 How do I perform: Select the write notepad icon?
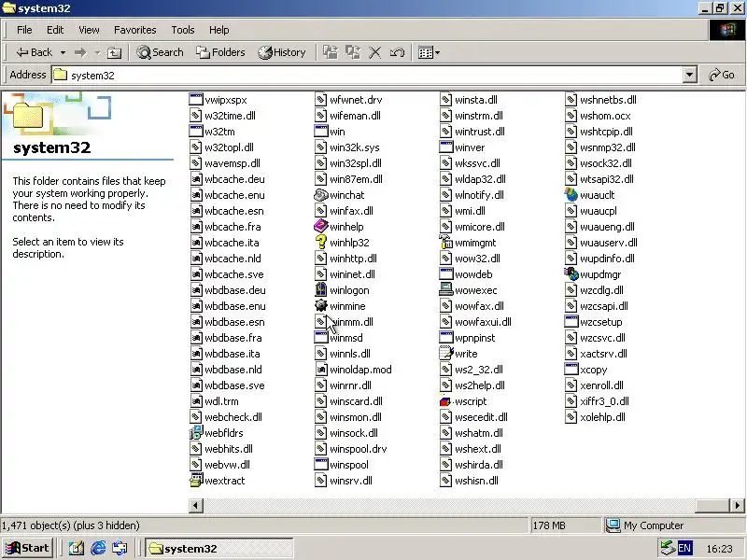coord(446,354)
